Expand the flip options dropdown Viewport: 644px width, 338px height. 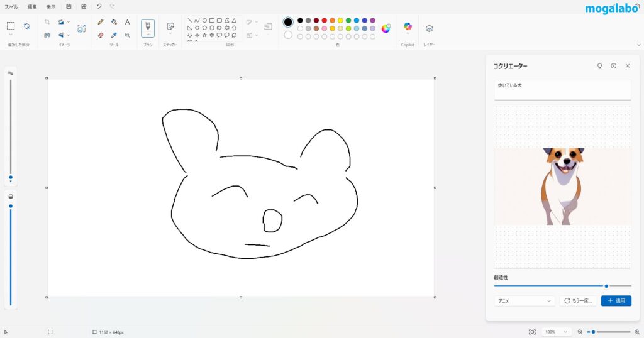click(x=68, y=35)
